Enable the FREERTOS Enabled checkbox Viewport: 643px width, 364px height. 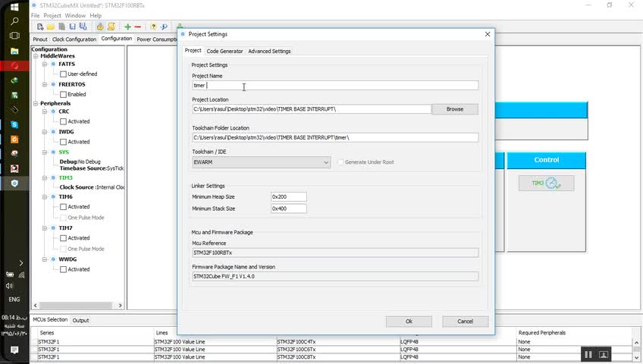click(x=63, y=94)
